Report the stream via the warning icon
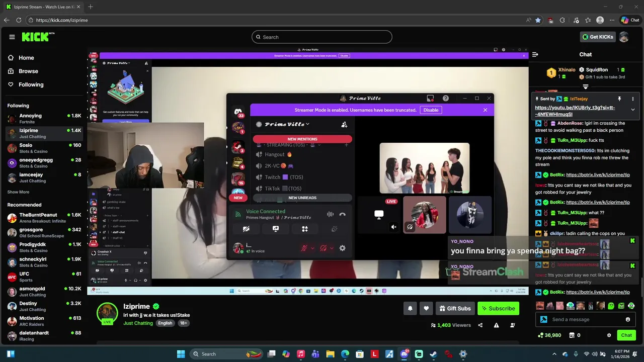Image resolution: width=644 pixels, height=362 pixels. (x=496, y=325)
